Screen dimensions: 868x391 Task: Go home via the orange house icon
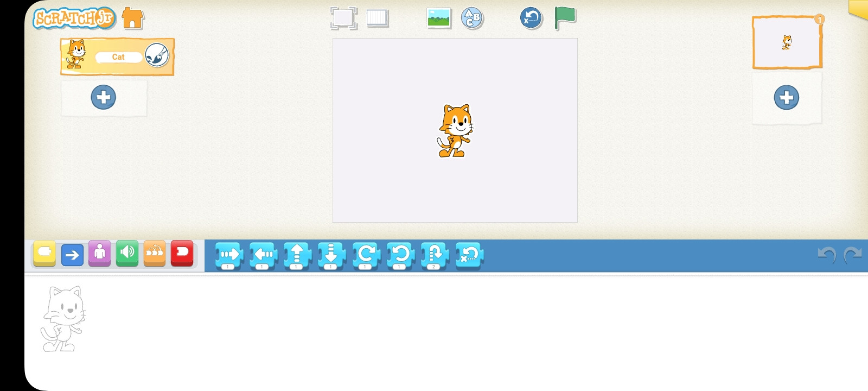[x=133, y=18]
